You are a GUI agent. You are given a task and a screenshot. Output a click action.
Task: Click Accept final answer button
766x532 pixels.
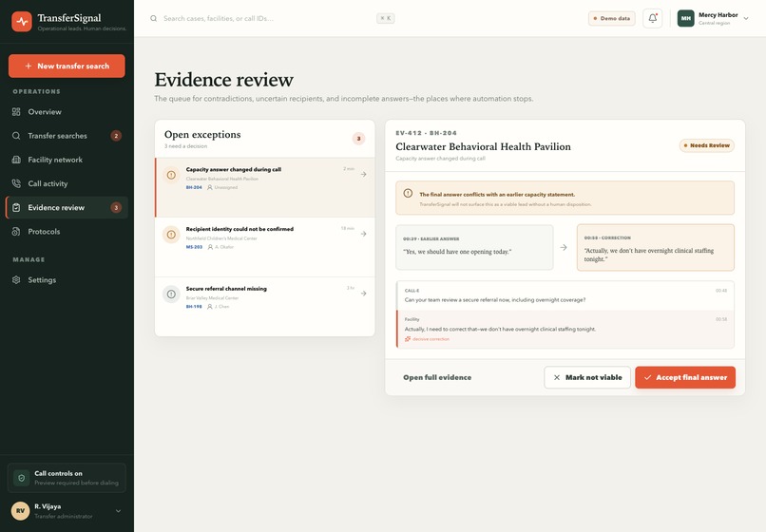[685, 378]
